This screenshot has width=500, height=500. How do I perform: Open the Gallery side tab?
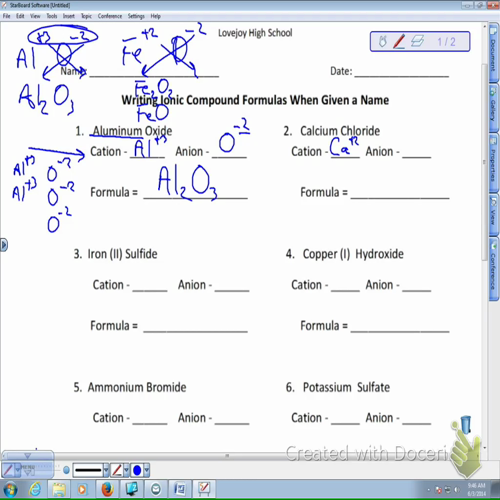[x=493, y=108]
